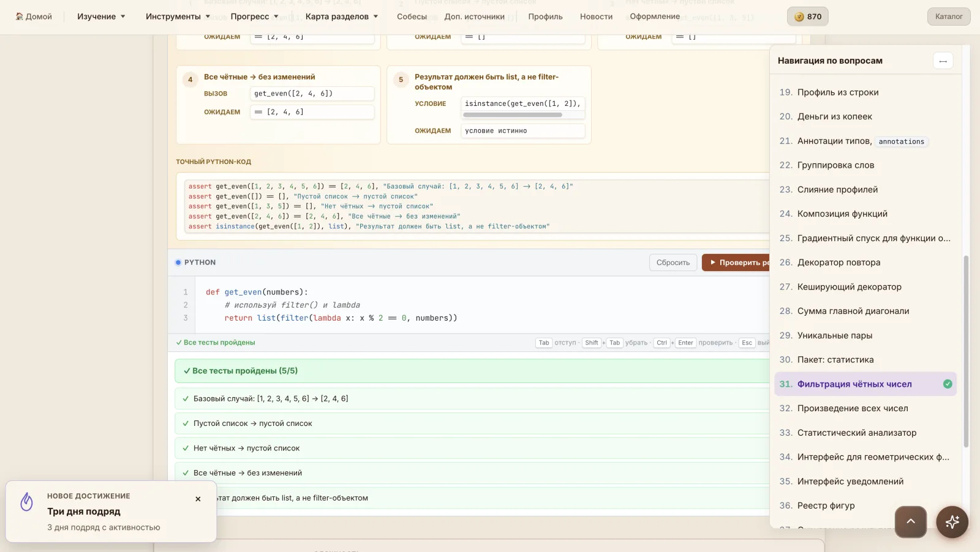Click the Все тесты пройдены (5/5) banner
Viewport: 980px width, 552px height.
point(472,371)
